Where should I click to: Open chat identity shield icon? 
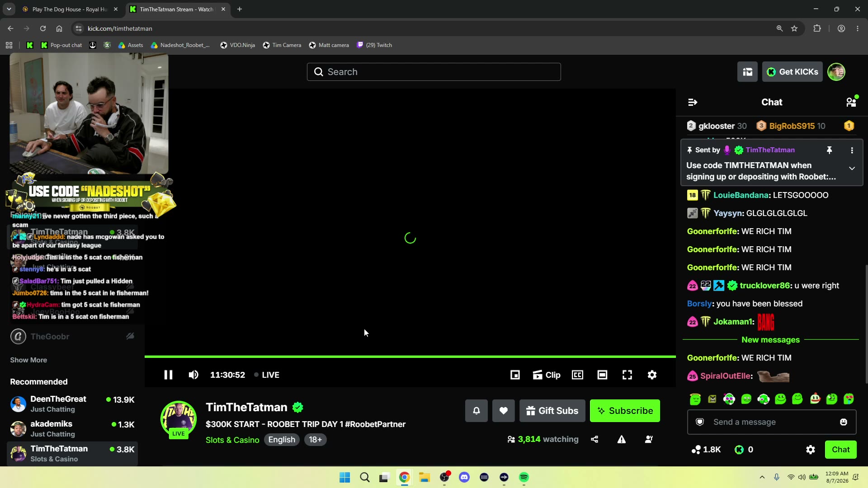[x=700, y=422]
